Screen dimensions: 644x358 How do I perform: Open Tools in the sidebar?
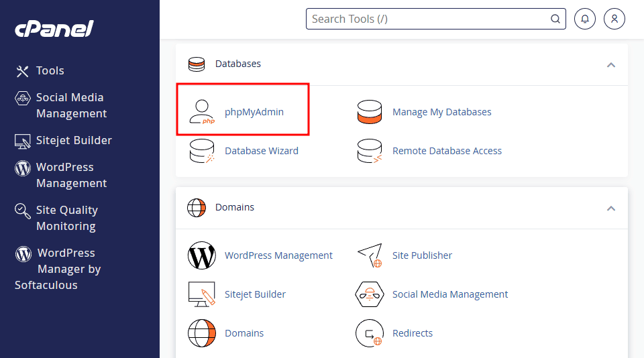click(x=50, y=70)
